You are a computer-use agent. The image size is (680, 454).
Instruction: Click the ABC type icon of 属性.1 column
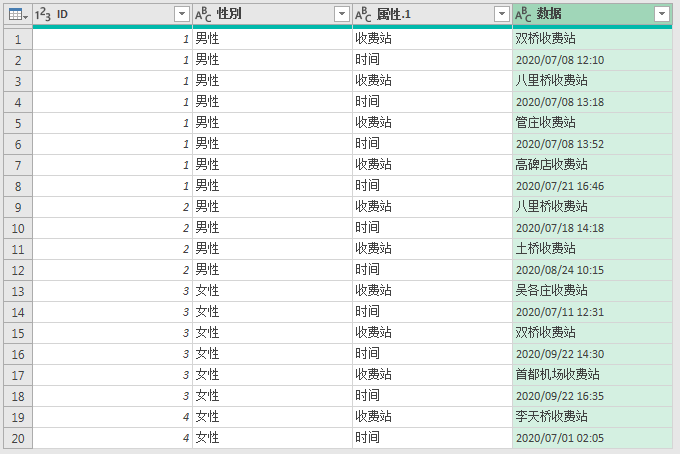click(x=363, y=15)
